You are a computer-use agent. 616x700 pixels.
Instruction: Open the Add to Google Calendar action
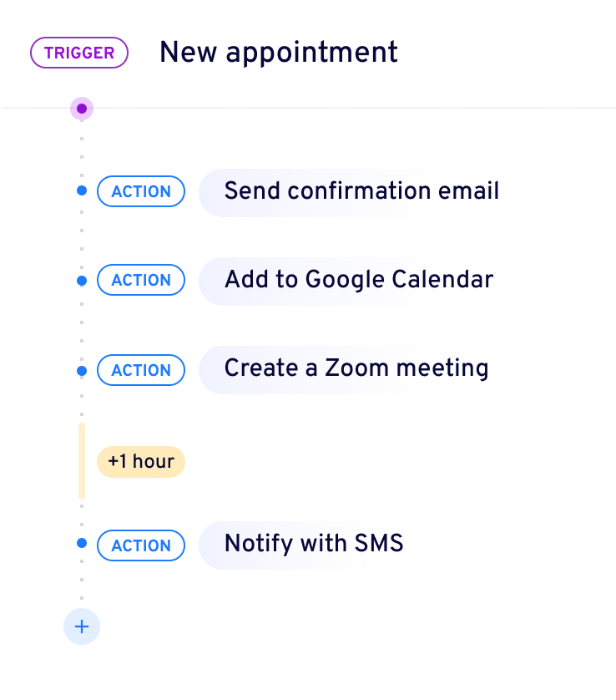(x=358, y=280)
